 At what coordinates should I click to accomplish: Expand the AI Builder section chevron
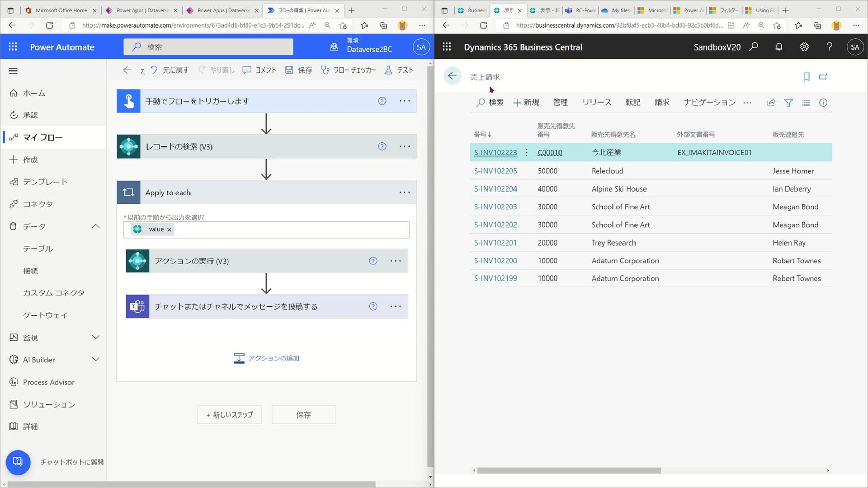pyautogui.click(x=95, y=359)
